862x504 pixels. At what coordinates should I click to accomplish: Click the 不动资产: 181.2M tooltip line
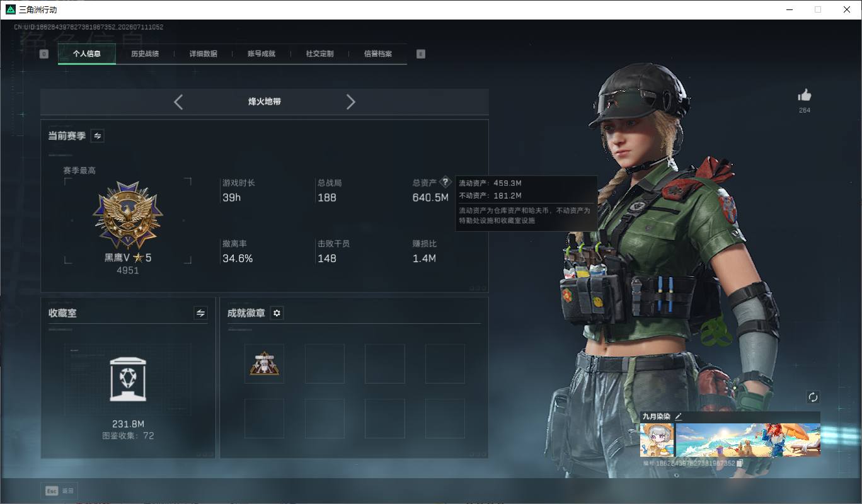click(x=490, y=196)
